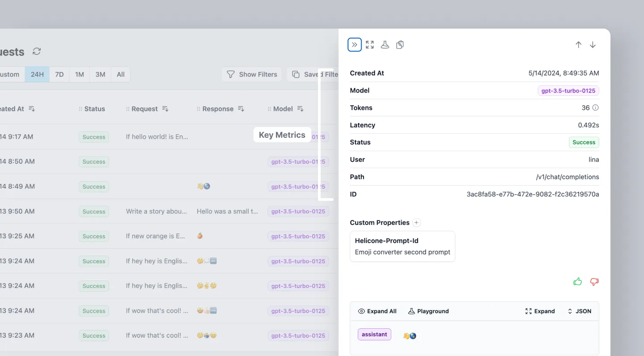Show the filters panel

tap(252, 74)
